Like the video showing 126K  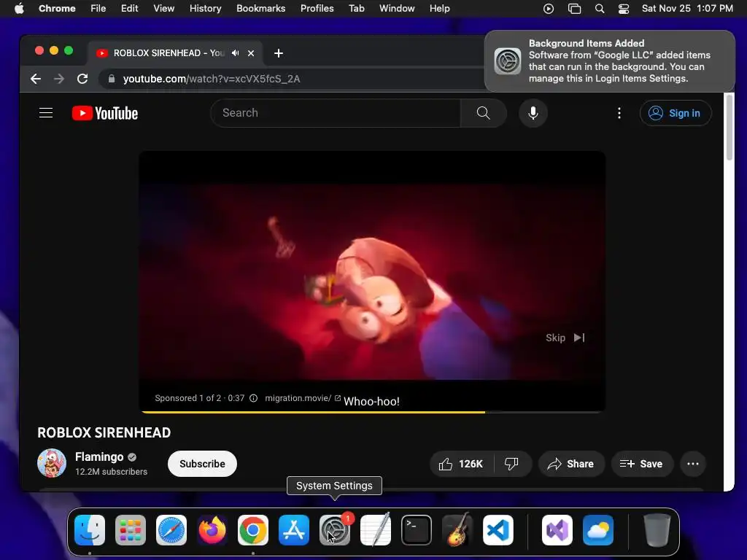point(461,464)
